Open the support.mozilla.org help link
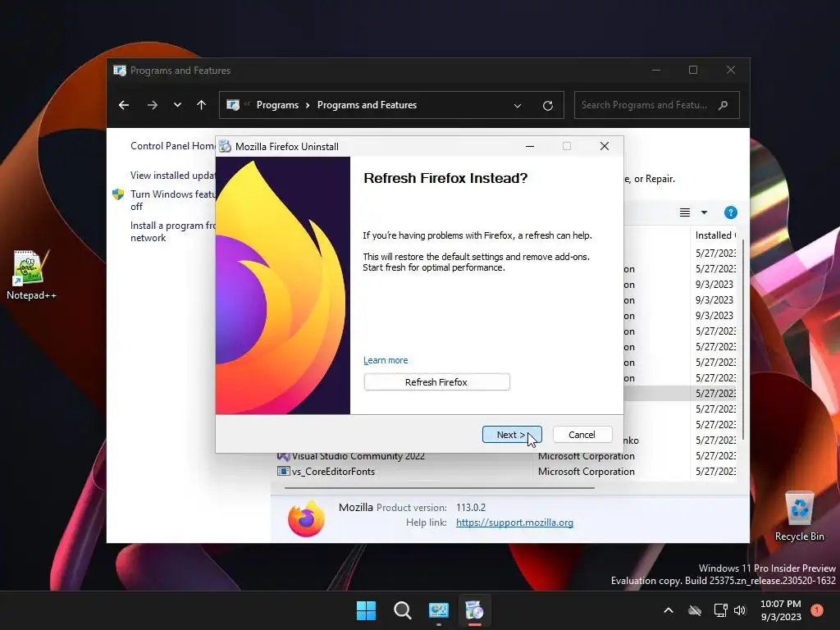Viewport: 840px width, 630px height. (x=514, y=523)
